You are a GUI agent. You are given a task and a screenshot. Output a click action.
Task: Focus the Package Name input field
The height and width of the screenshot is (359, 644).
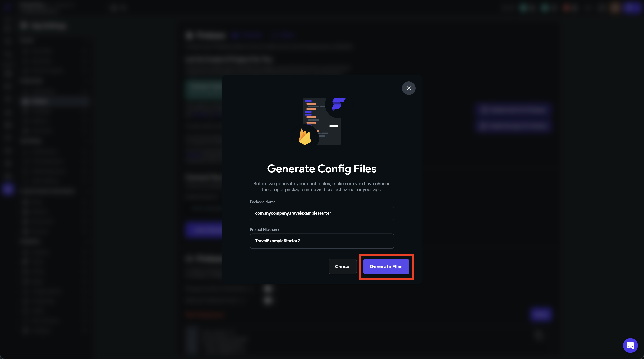coord(322,213)
